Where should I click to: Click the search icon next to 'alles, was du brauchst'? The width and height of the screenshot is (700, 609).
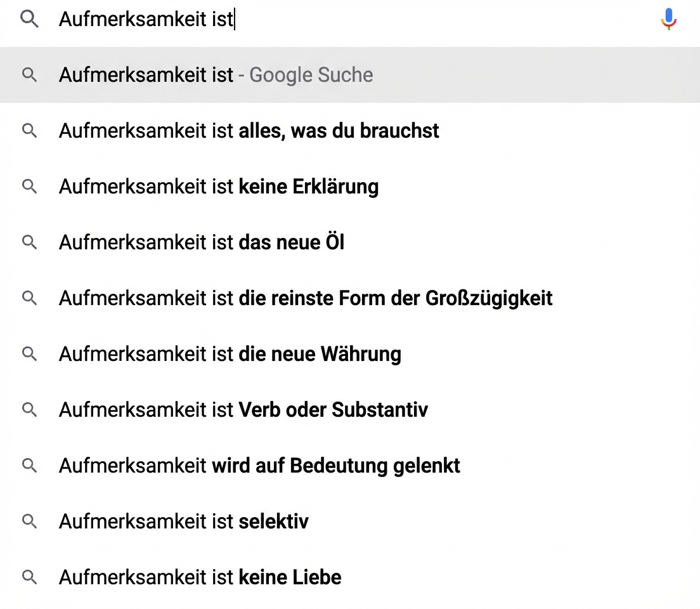click(x=29, y=131)
